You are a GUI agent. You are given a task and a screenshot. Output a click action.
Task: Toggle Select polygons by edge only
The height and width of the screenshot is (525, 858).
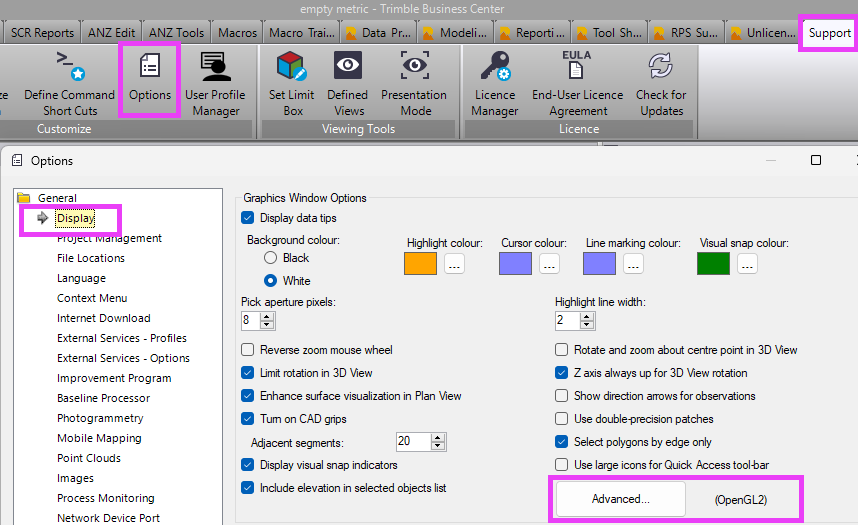pos(561,442)
